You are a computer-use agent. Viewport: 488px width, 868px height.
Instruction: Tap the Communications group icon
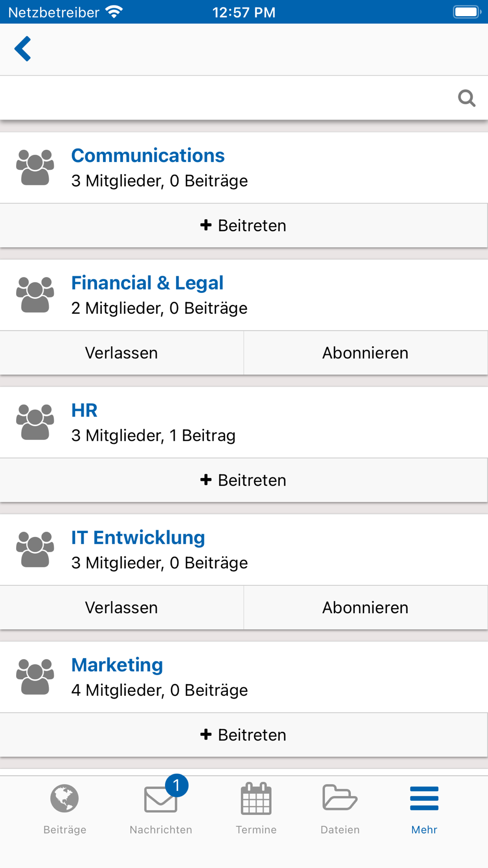[x=35, y=167]
